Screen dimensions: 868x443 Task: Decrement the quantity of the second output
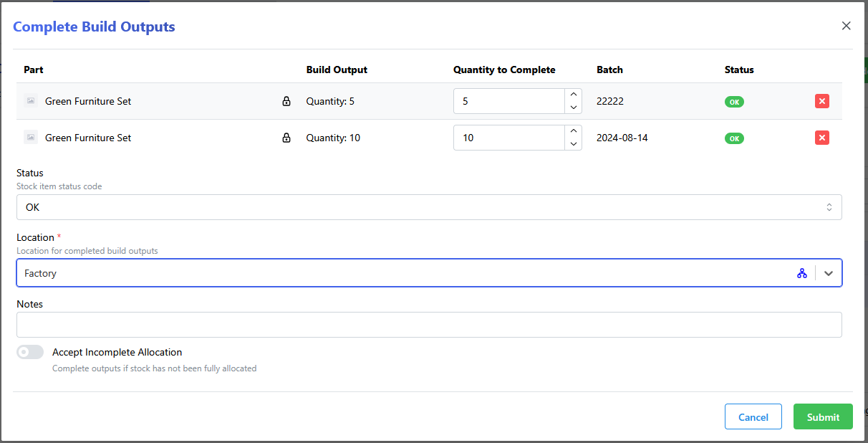coord(573,143)
